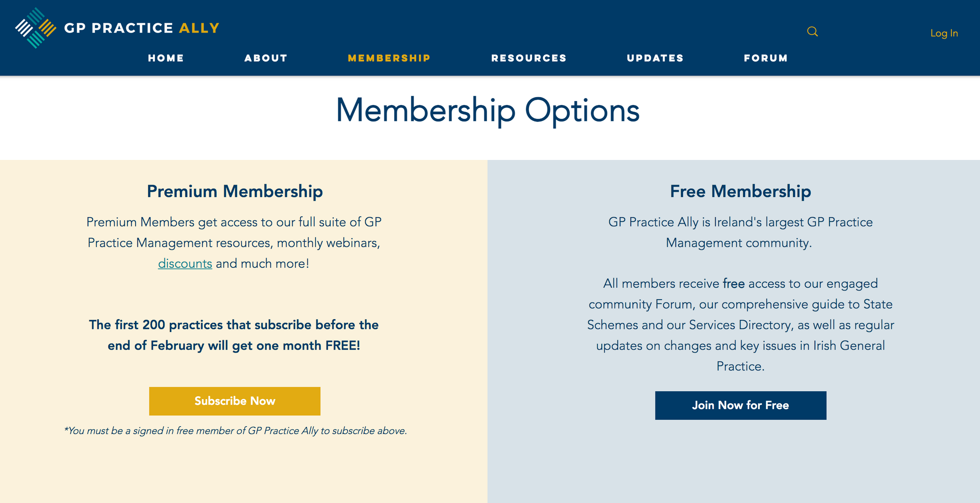Click the Free Membership heading
This screenshot has width=980, height=503.
pos(740,192)
